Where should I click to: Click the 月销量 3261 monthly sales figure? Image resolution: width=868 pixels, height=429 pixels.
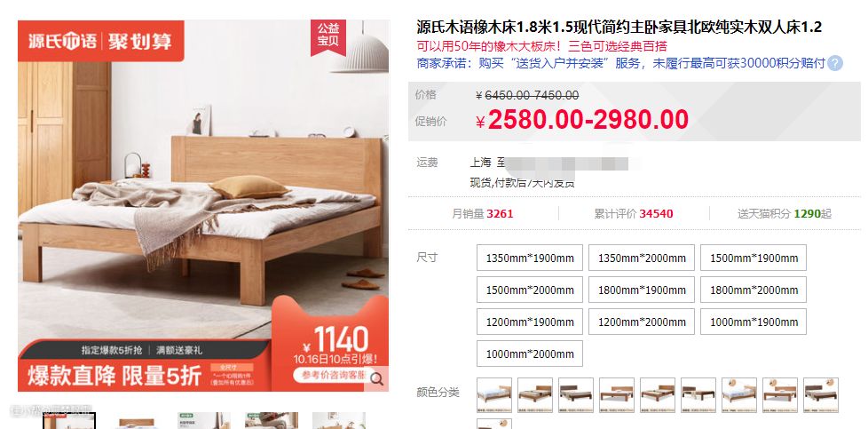coord(483,214)
